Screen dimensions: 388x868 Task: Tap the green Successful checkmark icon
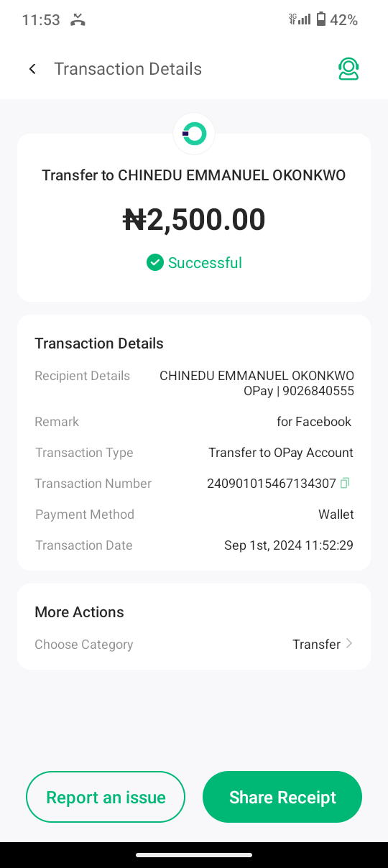[154, 263]
